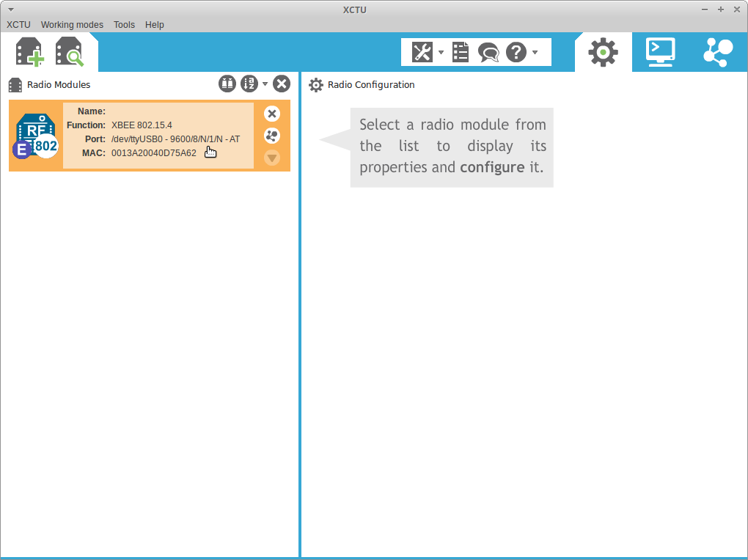Select the XBEE 802.15.4 radio module icon

tap(36, 136)
